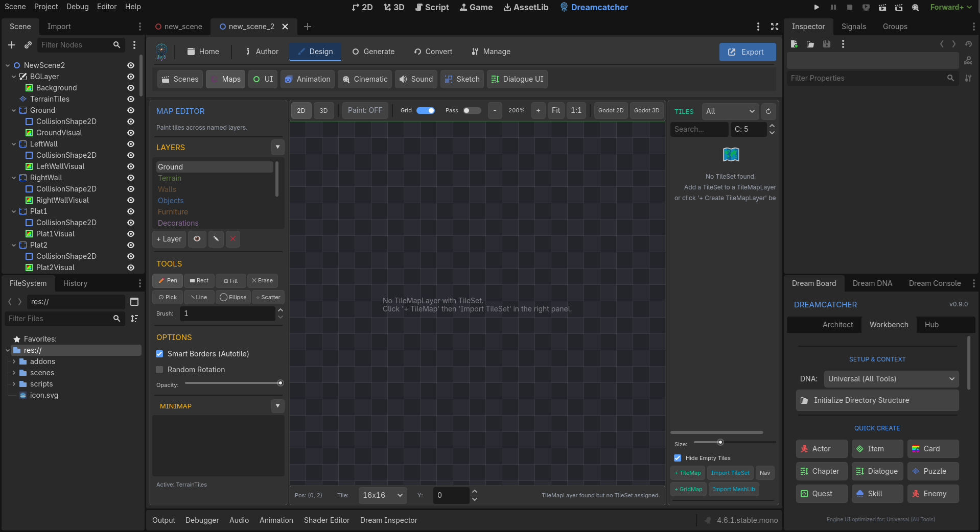
Task: Open the Forward+ renderer dropdown
Action: coord(951,7)
